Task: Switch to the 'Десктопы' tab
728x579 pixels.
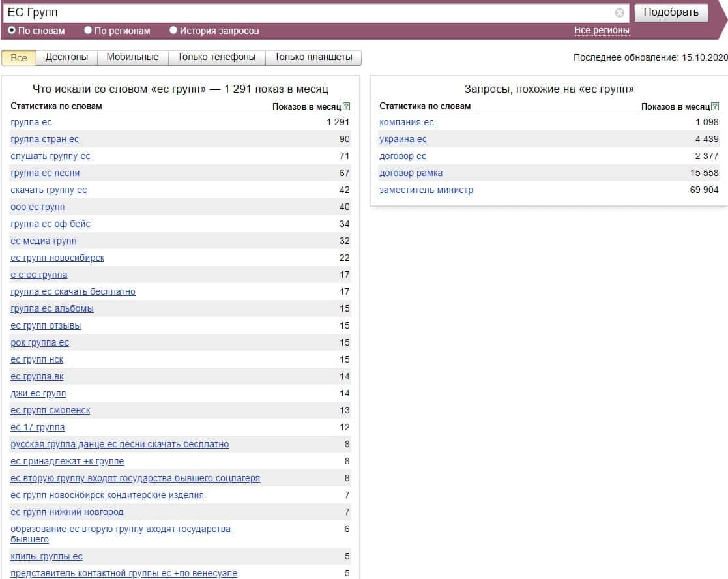Action: (x=66, y=57)
